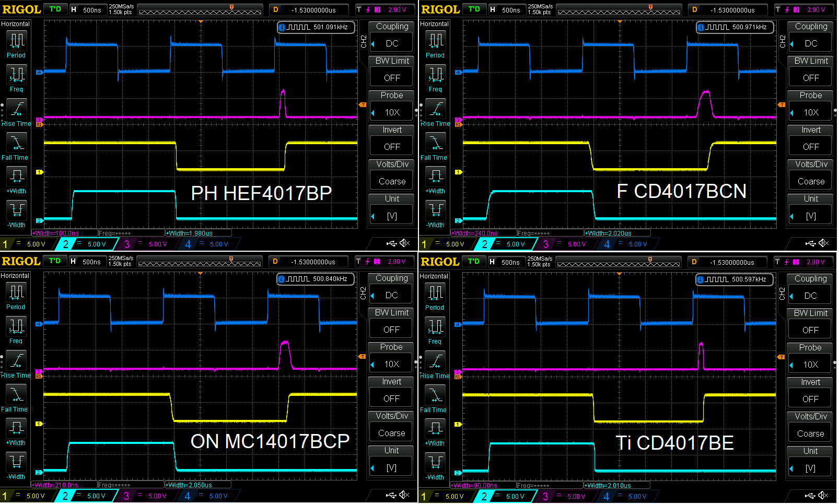Open Unit [V] menu in the F CD4017BCN panel
The image size is (839, 504).
click(x=811, y=209)
